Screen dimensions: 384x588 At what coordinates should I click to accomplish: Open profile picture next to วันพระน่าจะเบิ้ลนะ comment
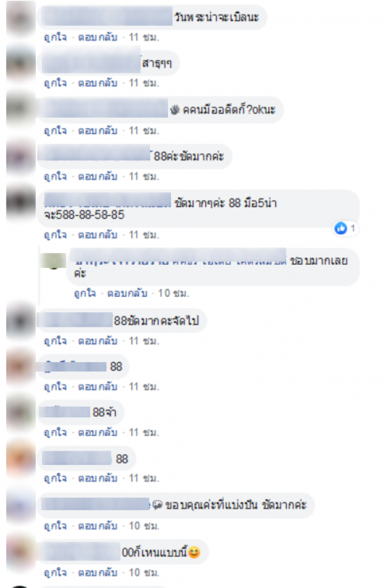(20, 17)
